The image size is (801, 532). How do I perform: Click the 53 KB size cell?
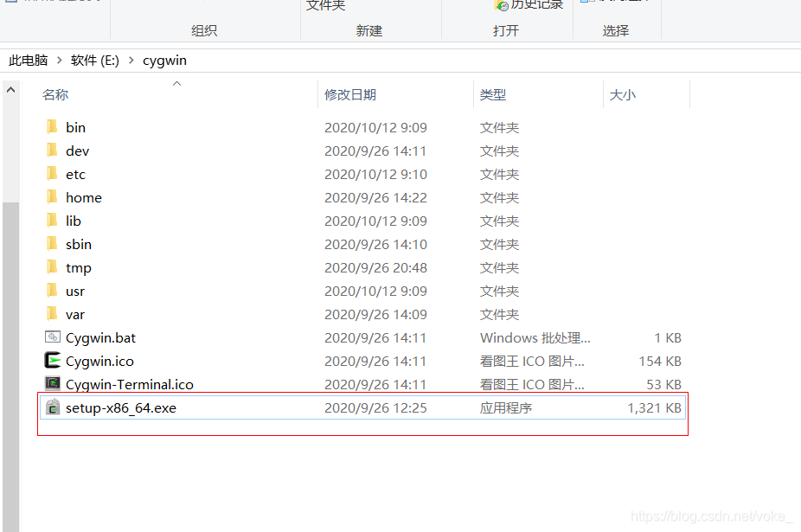coord(663,384)
